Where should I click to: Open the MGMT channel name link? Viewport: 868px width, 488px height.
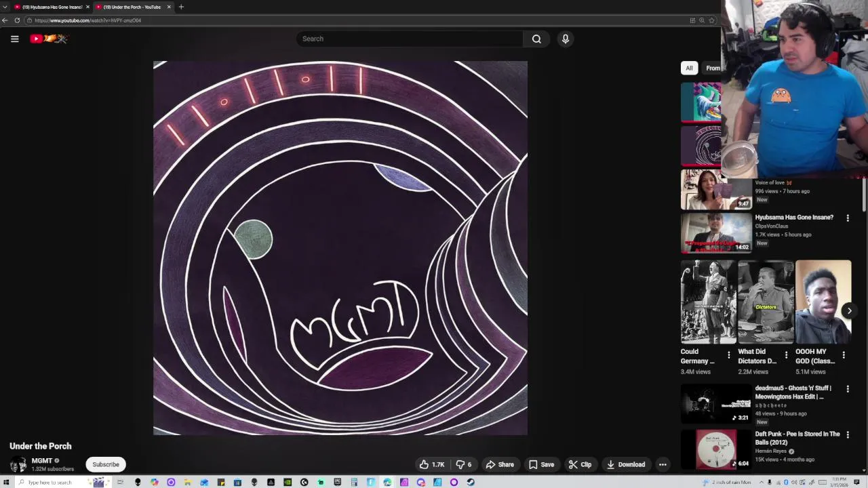[x=42, y=461]
